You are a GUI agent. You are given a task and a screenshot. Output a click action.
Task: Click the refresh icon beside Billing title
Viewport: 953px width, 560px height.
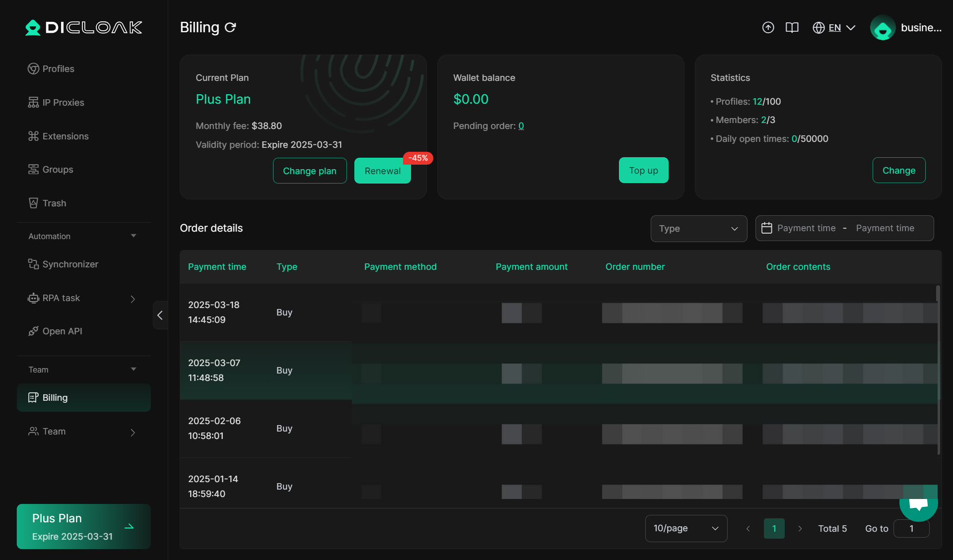point(230,27)
